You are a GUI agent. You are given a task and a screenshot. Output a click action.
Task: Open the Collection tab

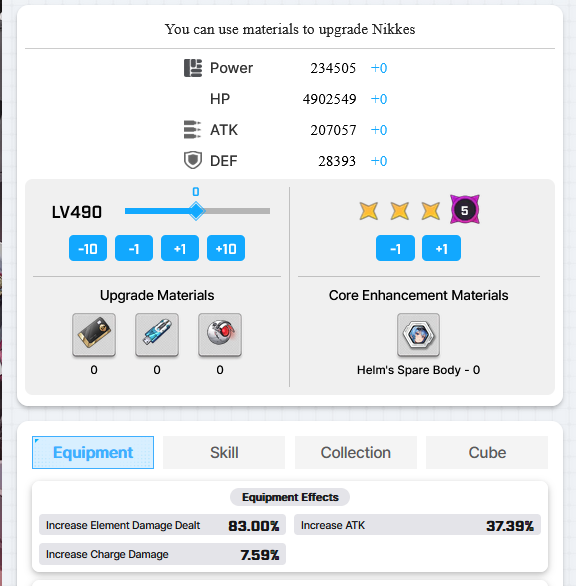click(x=356, y=453)
